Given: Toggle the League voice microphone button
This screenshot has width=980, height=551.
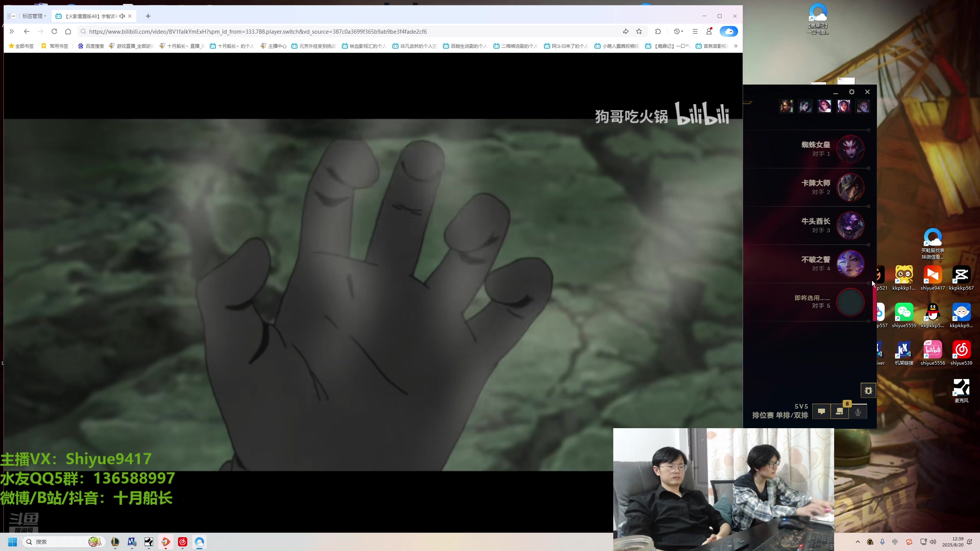Looking at the screenshot, I should 858,411.
